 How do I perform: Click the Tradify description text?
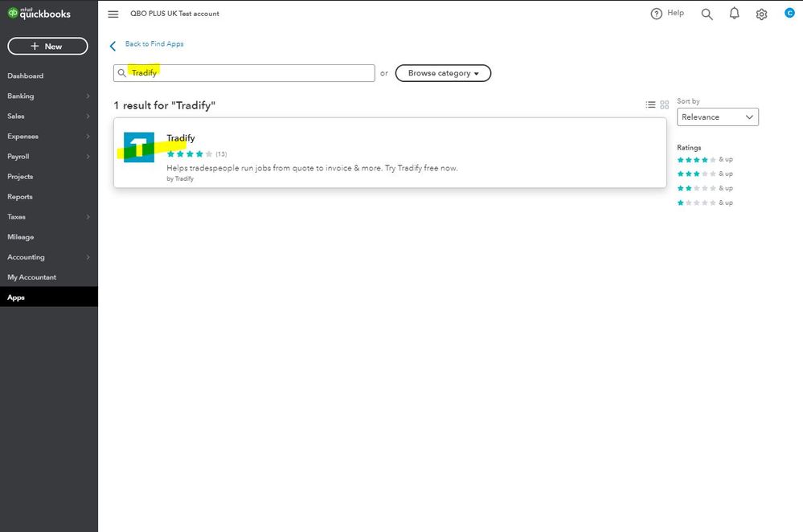pos(313,168)
